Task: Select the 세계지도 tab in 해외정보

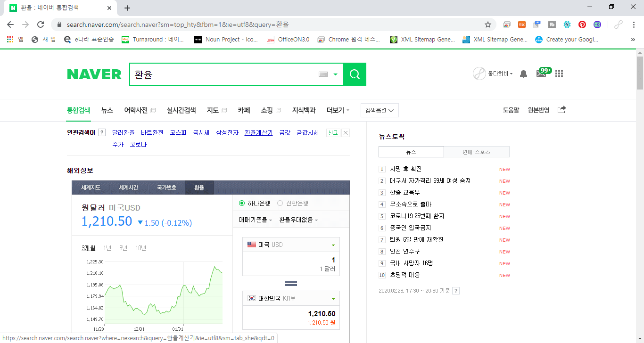Action: [91, 188]
